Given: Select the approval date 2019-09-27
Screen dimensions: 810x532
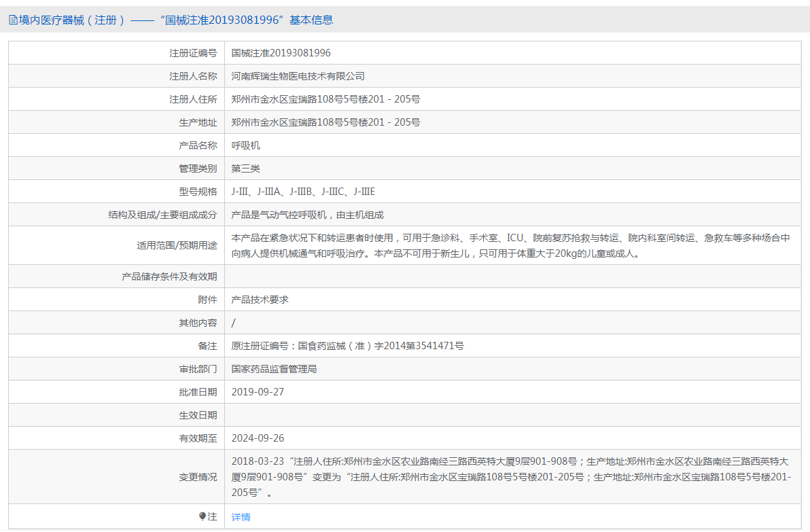Looking at the screenshot, I should [x=258, y=392].
